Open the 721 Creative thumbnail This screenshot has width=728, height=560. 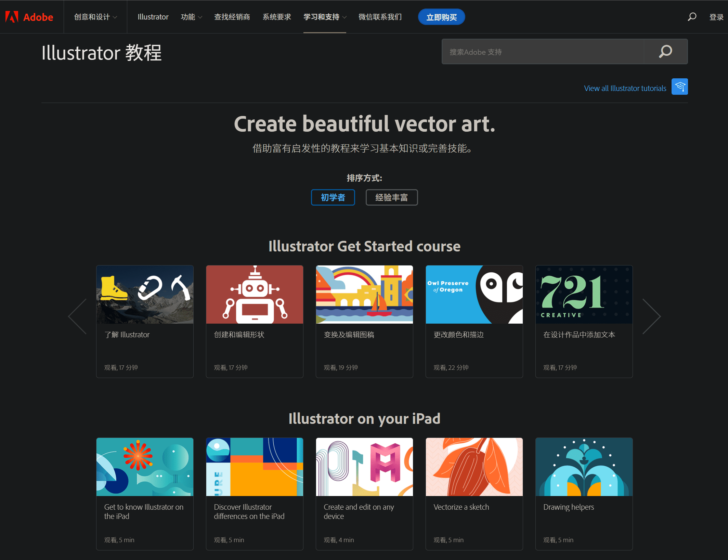[x=584, y=295]
